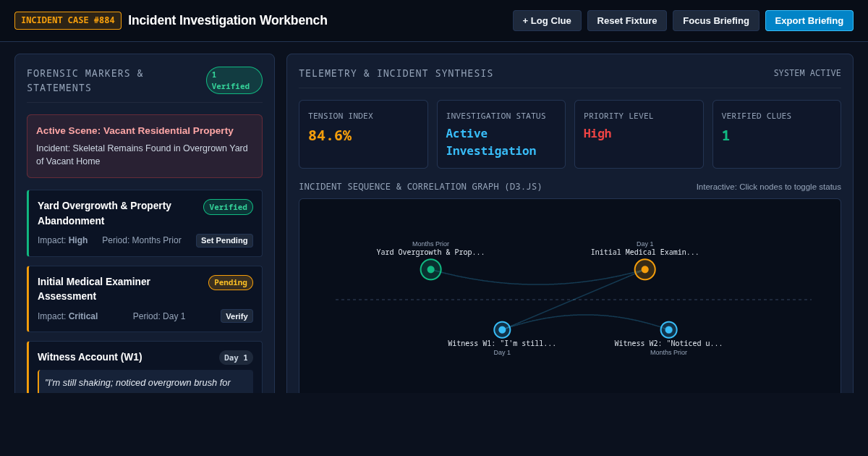Click the Incident Case #884 badge
Viewport: 868px width, 456px height.
click(x=68, y=20)
